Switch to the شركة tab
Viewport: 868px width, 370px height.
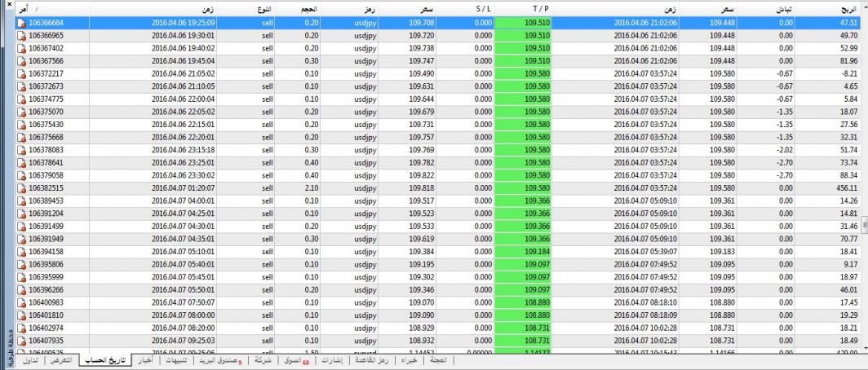[263, 360]
